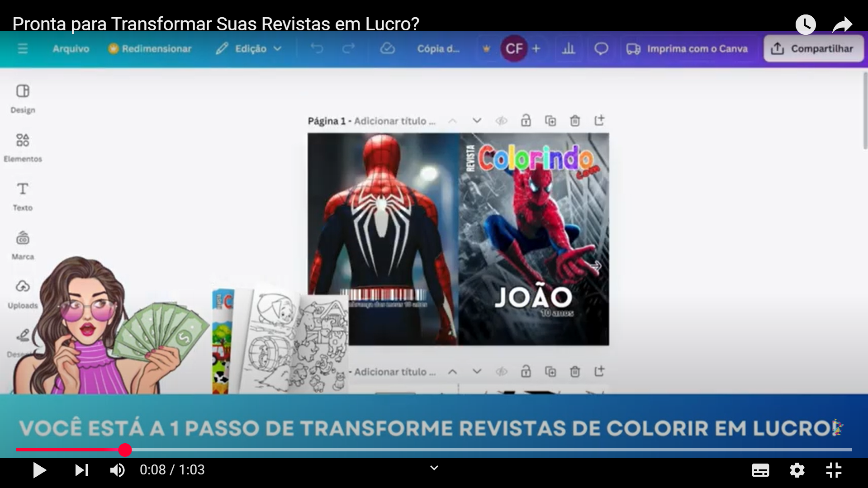Click the Redimensionar option
The height and width of the screenshot is (488, 868).
tap(150, 48)
